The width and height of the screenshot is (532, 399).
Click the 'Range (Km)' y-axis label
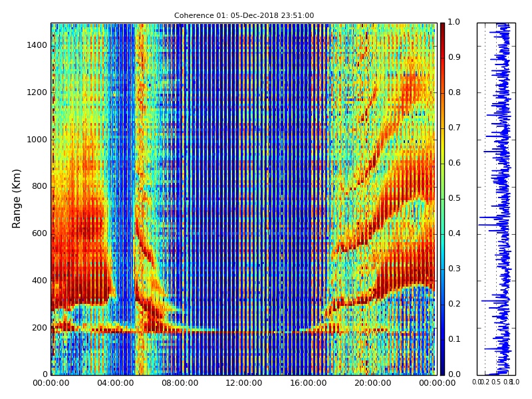tap(16, 199)
